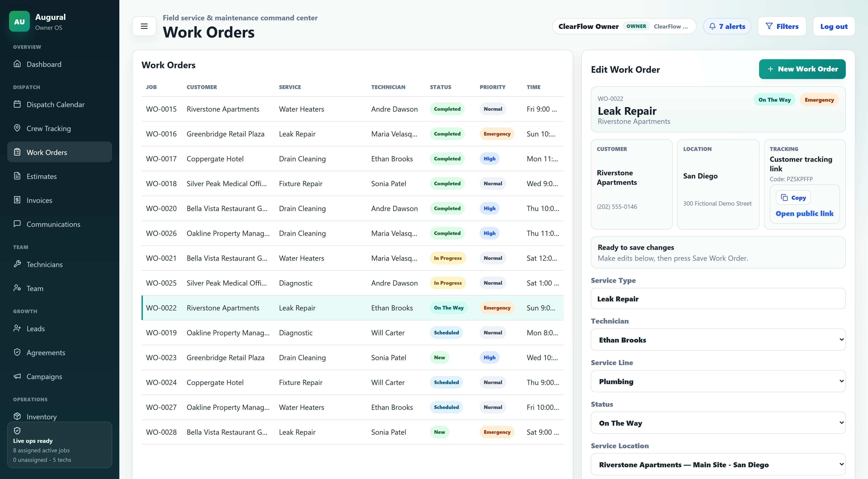
Task: Click the New Work Order button
Action: (802, 69)
